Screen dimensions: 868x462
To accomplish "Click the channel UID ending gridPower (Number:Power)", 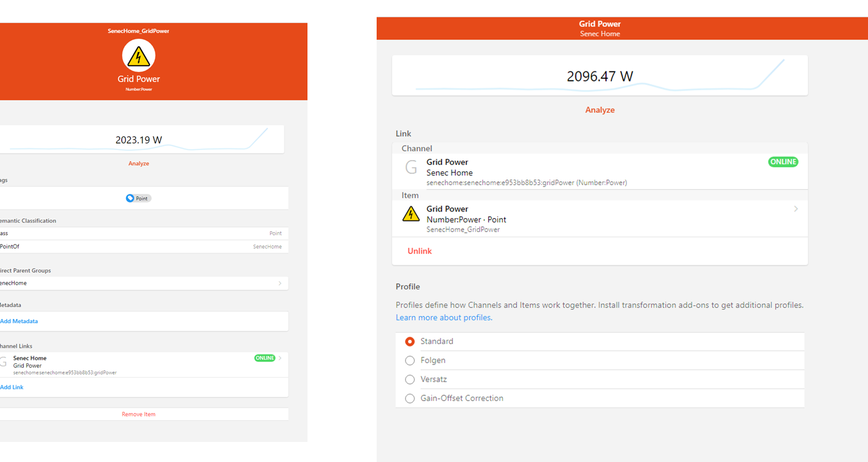I will (x=527, y=183).
